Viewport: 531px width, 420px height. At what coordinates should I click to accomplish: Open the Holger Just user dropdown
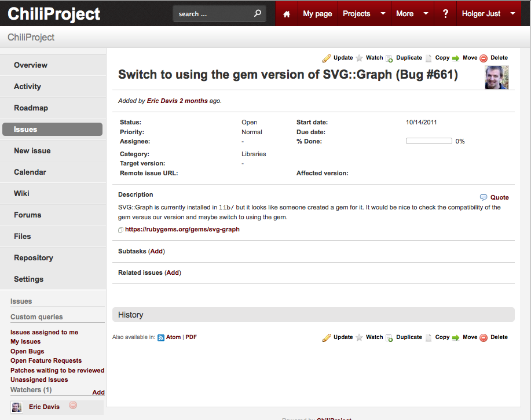[512, 13]
